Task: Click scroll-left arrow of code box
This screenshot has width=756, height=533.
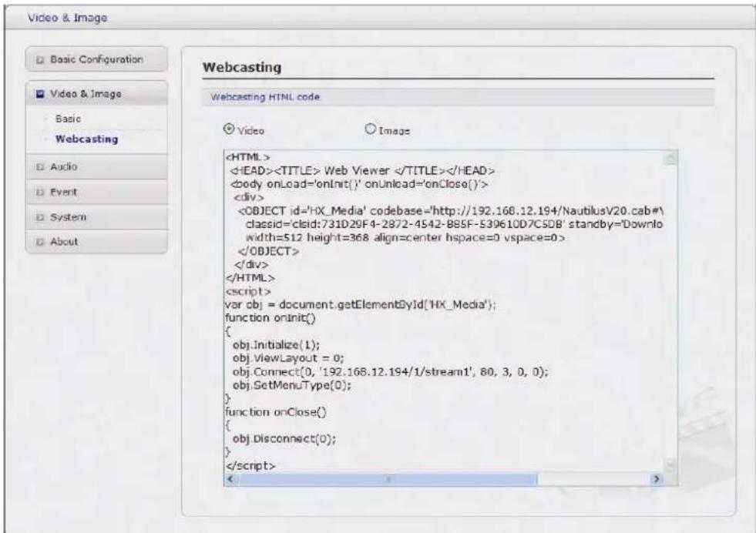Action: click(230, 479)
